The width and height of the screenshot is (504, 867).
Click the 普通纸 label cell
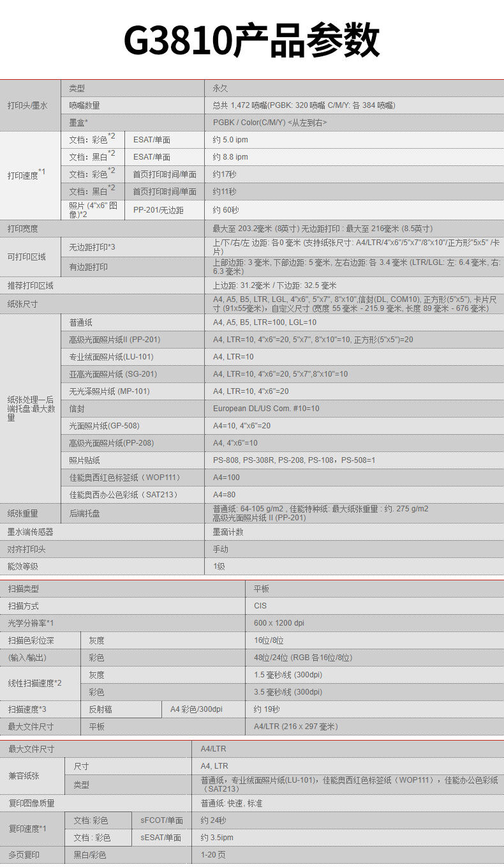(80, 322)
